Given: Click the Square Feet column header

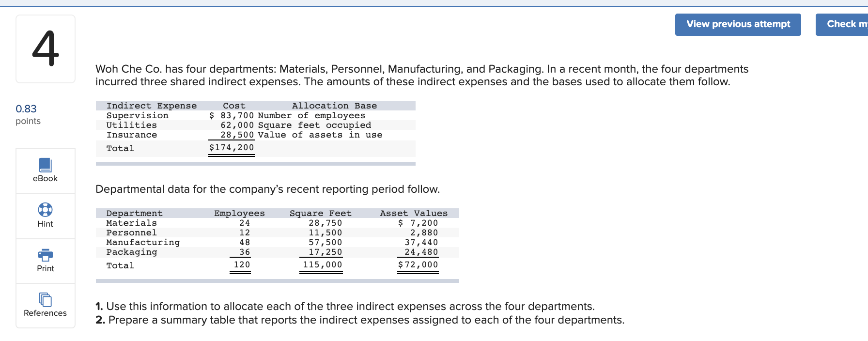Looking at the screenshot, I should 321,213.
